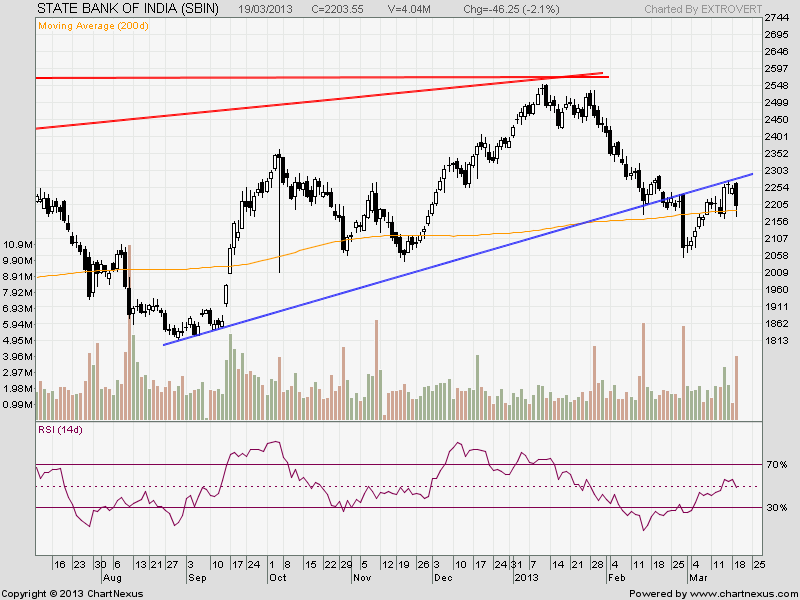The image size is (800, 600).
Task: Select the Charted By EXTROVERT label
Action: pyautogui.click(x=703, y=9)
